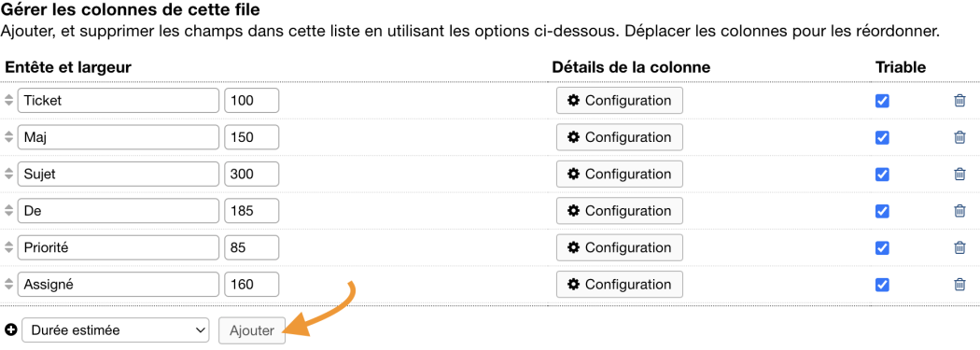Screen dimensions: 980x350
Task: Toggle the Triable checkbox for Sujet
Action: pos(883,175)
